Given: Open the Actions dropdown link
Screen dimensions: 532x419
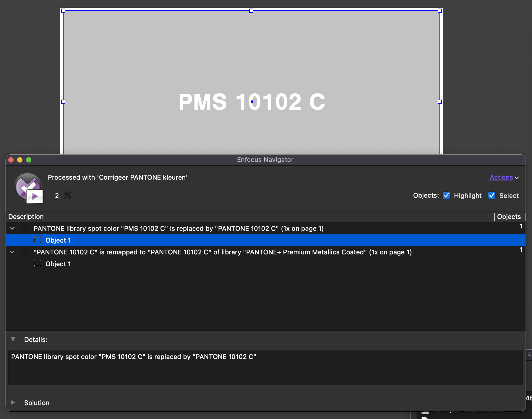Looking at the screenshot, I should pyautogui.click(x=504, y=177).
